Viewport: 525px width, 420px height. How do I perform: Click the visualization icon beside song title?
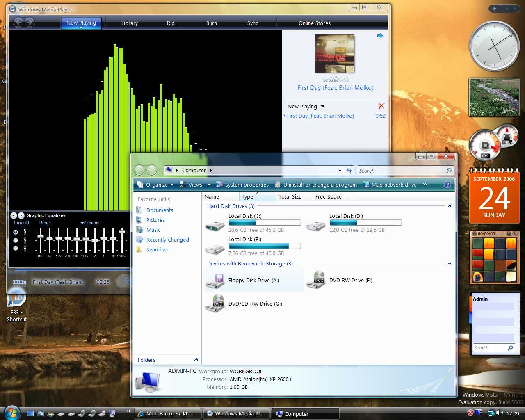pos(19,282)
